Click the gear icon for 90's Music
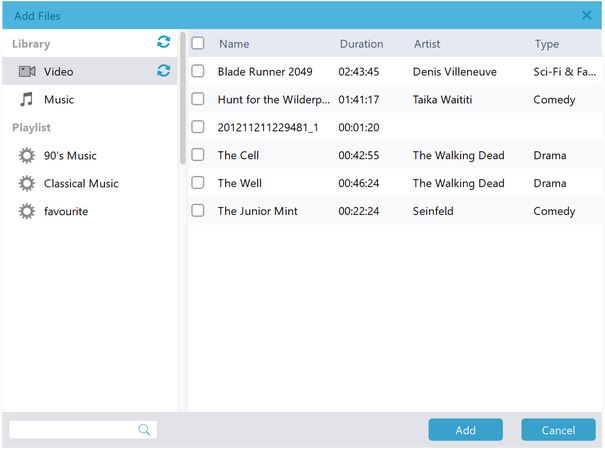This screenshot has width=605, height=451. [27, 156]
